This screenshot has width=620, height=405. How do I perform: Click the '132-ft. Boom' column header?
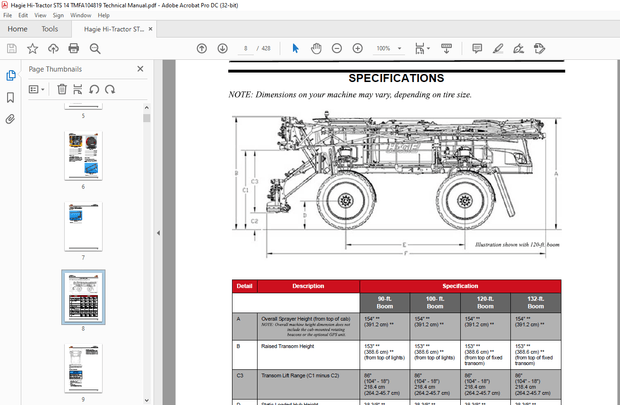[535, 303]
